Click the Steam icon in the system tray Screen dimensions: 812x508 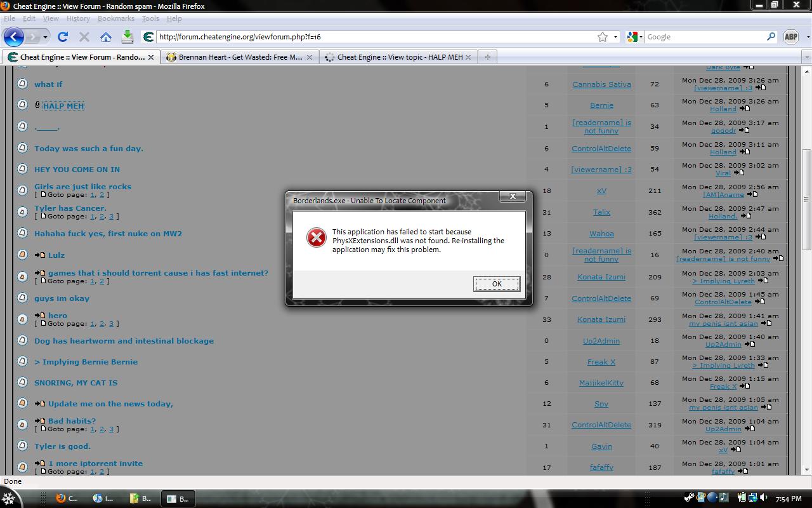tap(690, 498)
